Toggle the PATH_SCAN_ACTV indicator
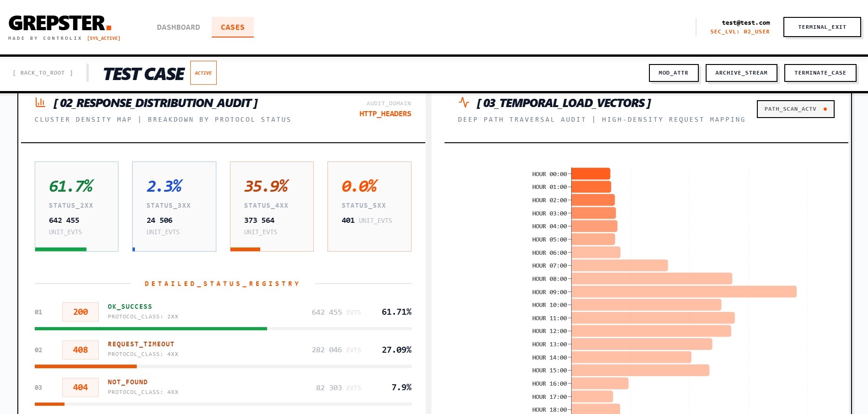Screen dimensions: 868x414 click(795, 109)
